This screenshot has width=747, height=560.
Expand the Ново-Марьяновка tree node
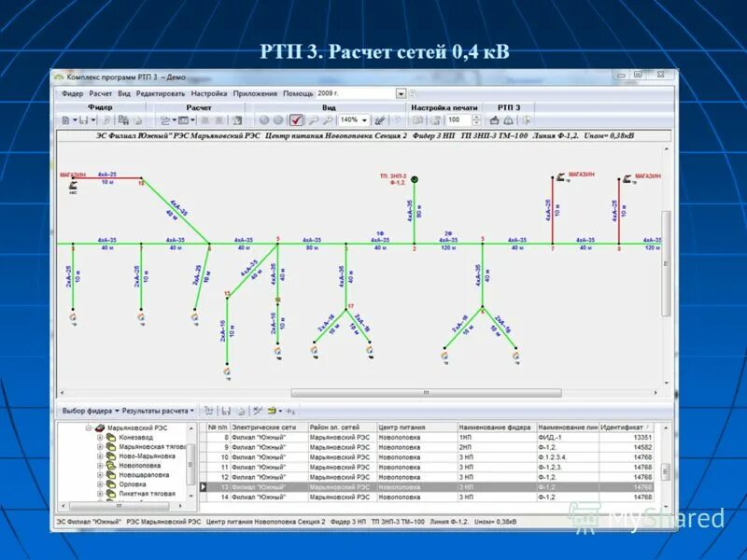pos(100,456)
